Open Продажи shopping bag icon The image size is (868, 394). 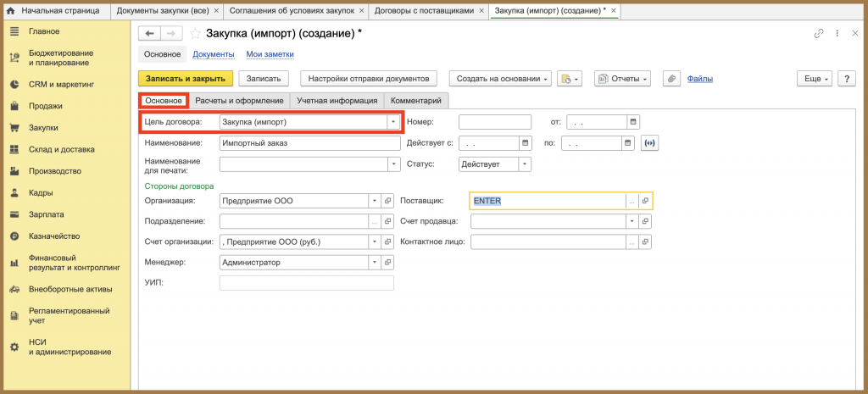coord(15,106)
